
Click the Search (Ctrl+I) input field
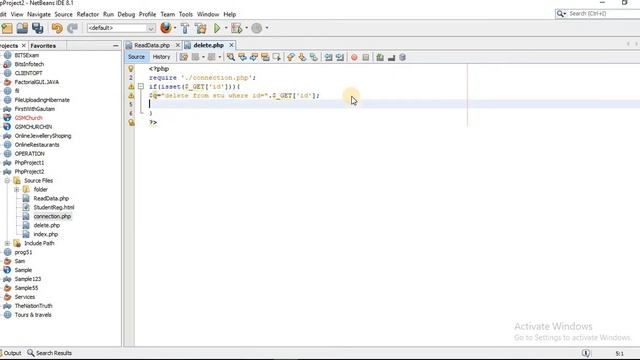click(x=603, y=13)
